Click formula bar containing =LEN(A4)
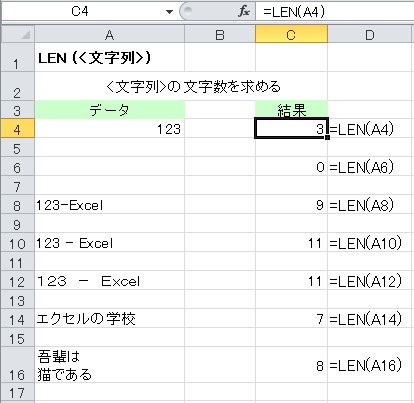 click(334, 12)
